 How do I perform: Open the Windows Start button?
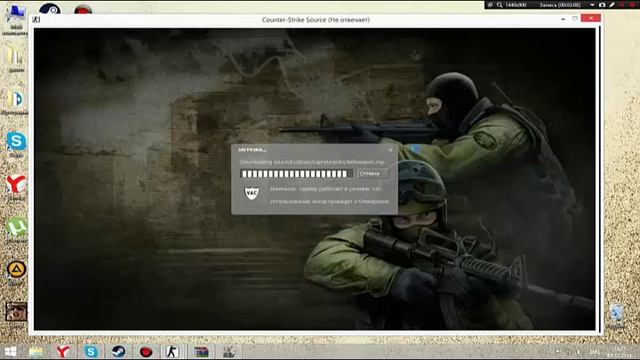click(10, 351)
